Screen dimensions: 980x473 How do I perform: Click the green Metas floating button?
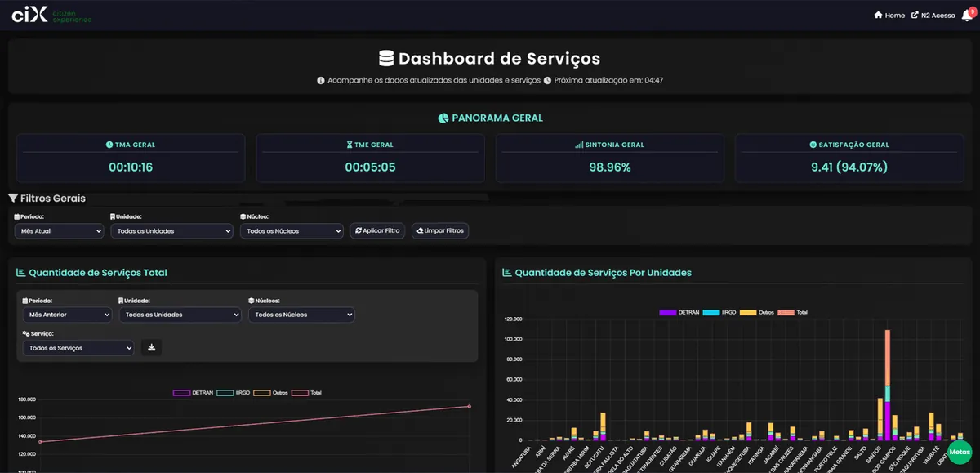coord(960,452)
